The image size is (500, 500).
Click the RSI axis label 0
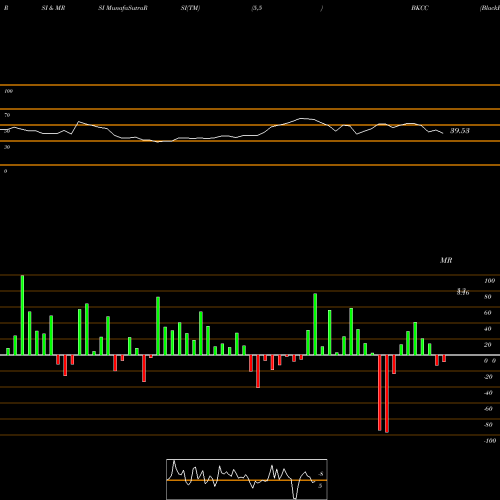[5, 171]
